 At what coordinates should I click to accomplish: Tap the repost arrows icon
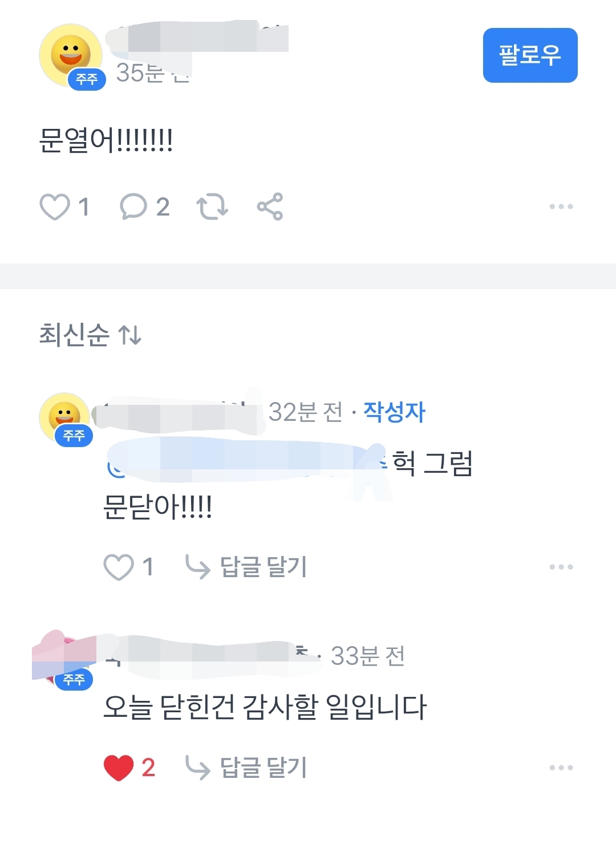[212, 206]
